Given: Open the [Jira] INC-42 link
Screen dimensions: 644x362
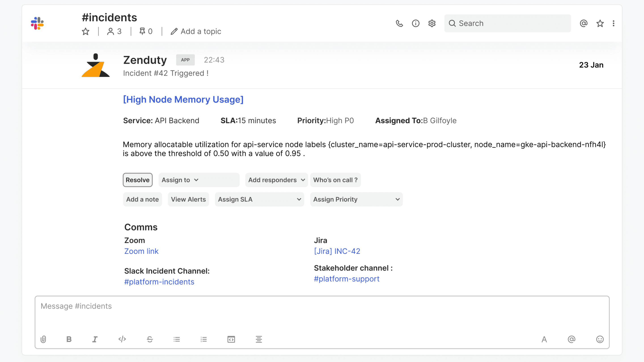Looking at the screenshot, I should tap(337, 251).
